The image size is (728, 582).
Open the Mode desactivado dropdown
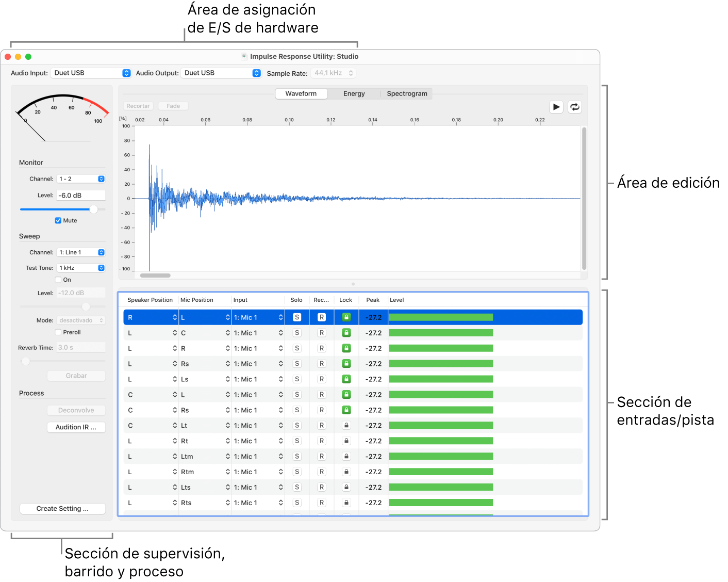(81, 320)
